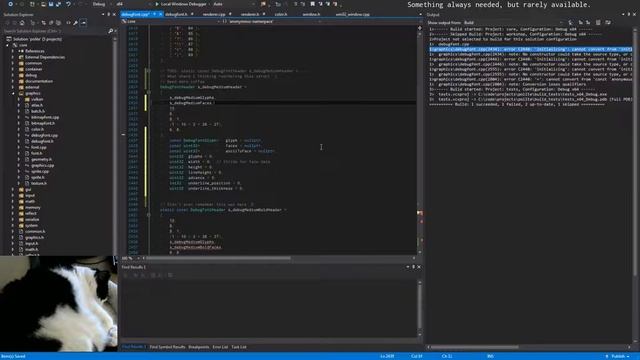Close the Find Results 1 panel
The height and width of the screenshot is (360, 640).
419,267
